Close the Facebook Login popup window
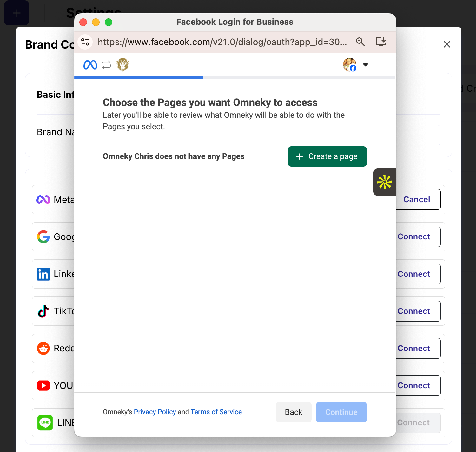Viewport: 476px width, 452px height. pos(83,22)
